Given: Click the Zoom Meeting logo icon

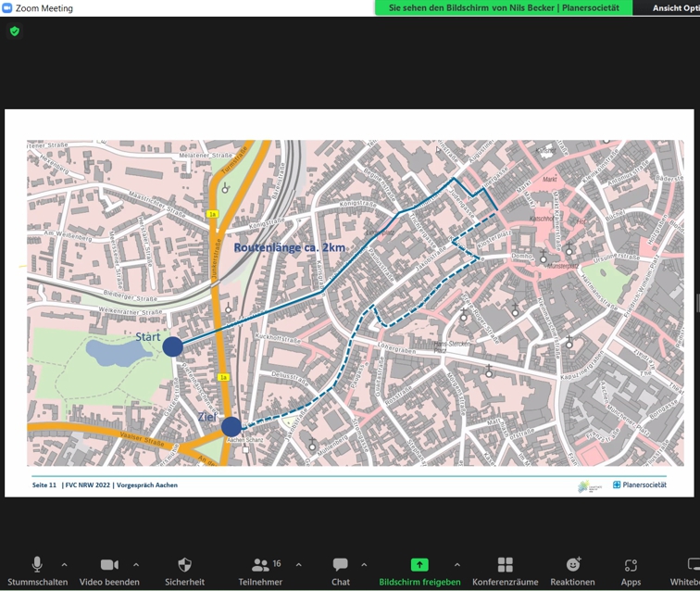Looking at the screenshot, I should tap(6, 8).
